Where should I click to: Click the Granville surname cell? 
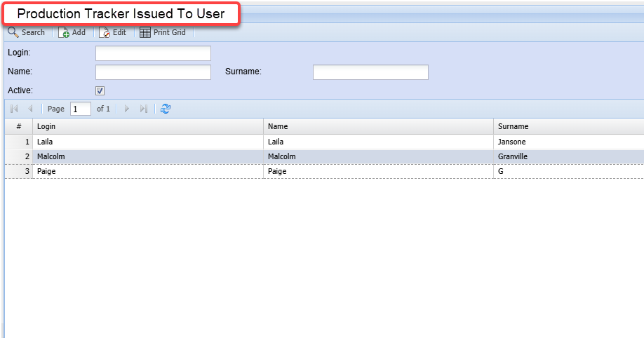(x=569, y=156)
